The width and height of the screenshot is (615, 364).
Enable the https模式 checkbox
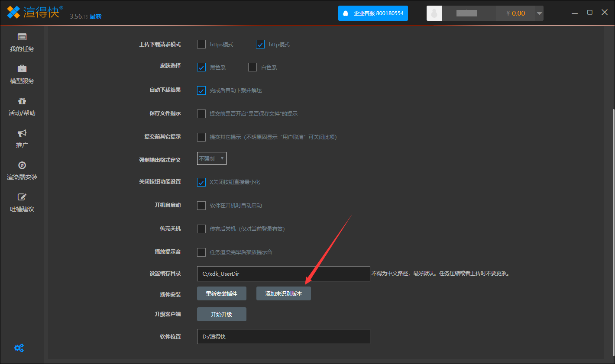201,44
